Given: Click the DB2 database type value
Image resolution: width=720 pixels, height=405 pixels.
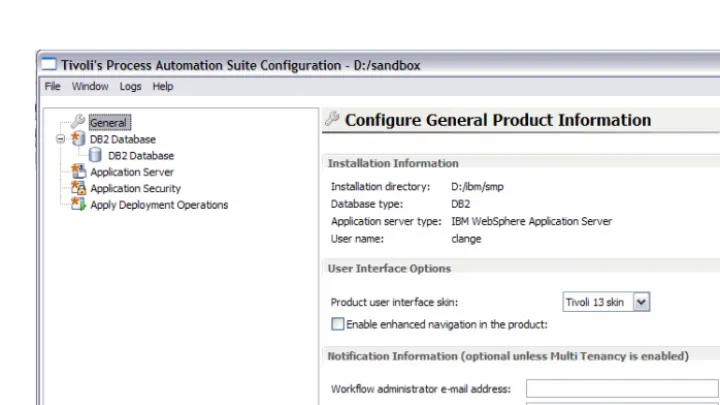Looking at the screenshot, I should point(461,204).
